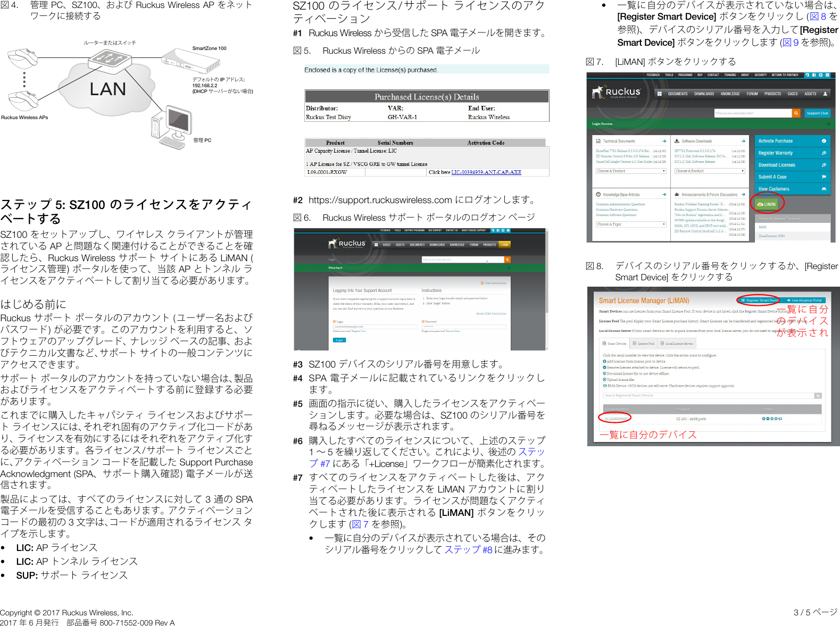The image size is (840, 626).
Task: Select CASES in the figure 6 navbar
Action: (387, 245)
